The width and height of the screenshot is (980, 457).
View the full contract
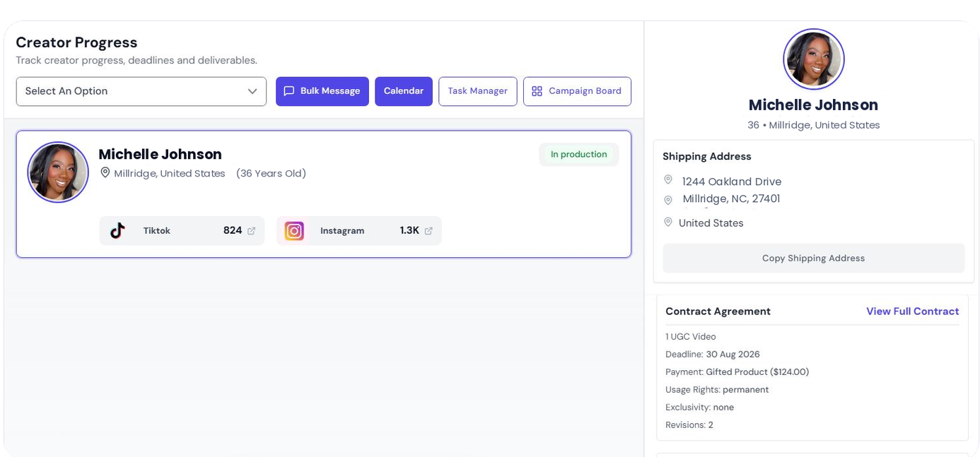point(913,311)
